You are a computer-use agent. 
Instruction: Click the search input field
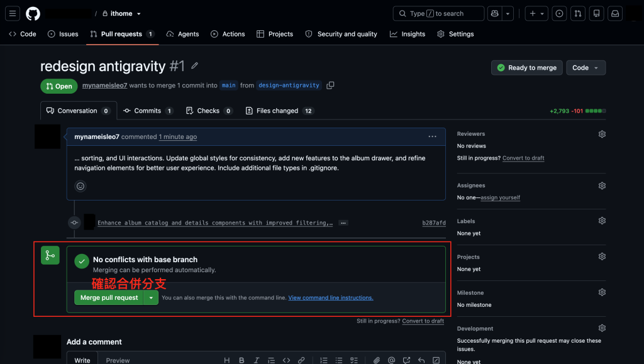(x=438, y=14)
